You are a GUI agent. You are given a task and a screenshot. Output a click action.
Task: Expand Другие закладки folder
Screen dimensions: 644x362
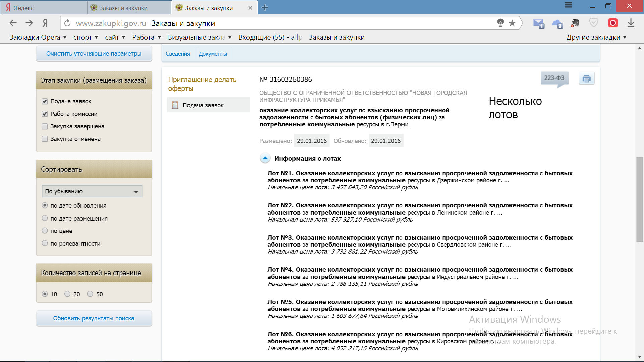pos(596,37)
